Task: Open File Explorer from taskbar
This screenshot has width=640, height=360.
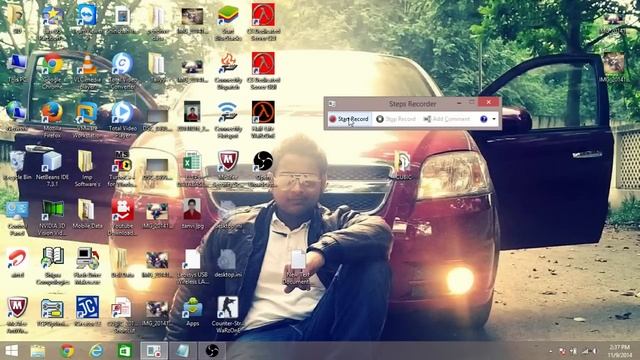Action: (x=38, y=351)
